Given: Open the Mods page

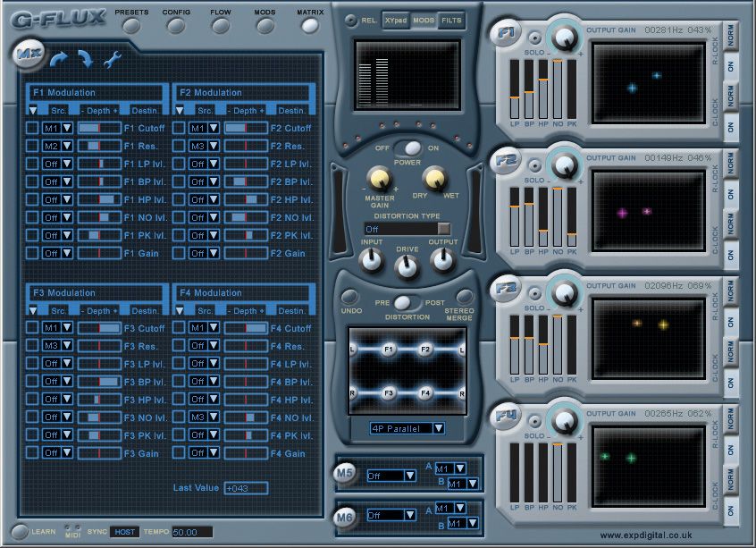Looking at the screenshot, I should point(265,26).
